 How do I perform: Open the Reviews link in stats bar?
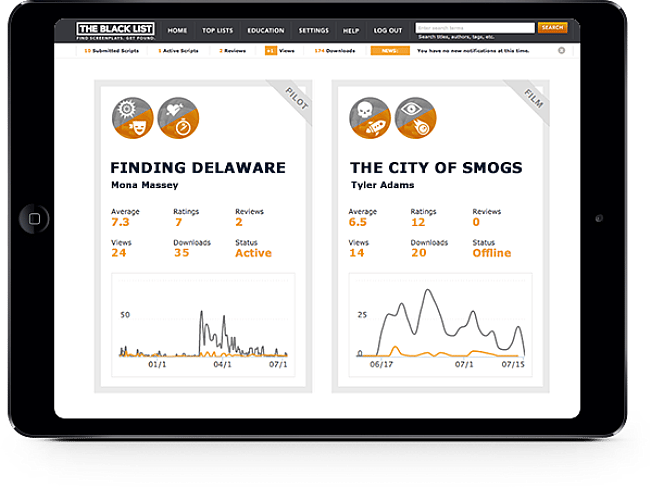pos(233,51)
